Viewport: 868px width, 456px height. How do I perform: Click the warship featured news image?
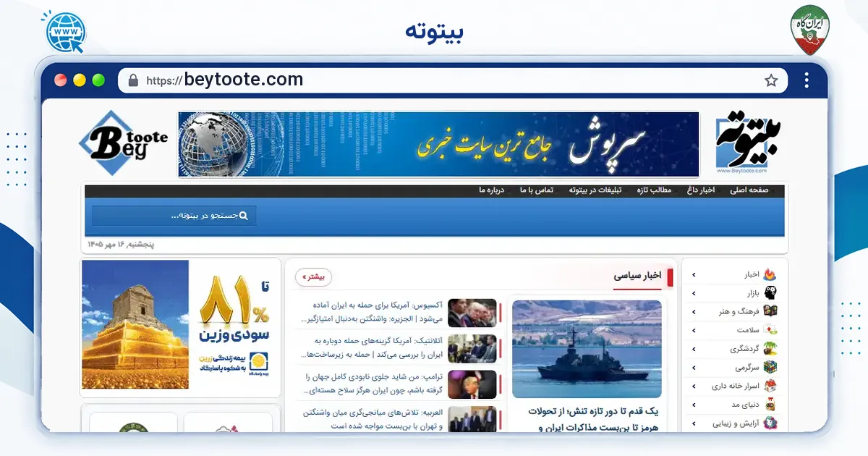[587, 349]
